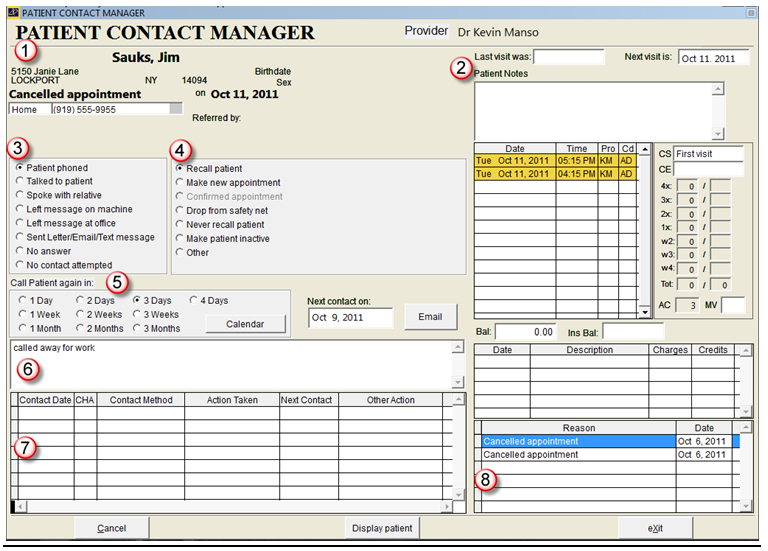The height and width of the screenshot is (551, 768).
Task: Choose 'Left message on machine' contact method
Action: tap(21, 209)
